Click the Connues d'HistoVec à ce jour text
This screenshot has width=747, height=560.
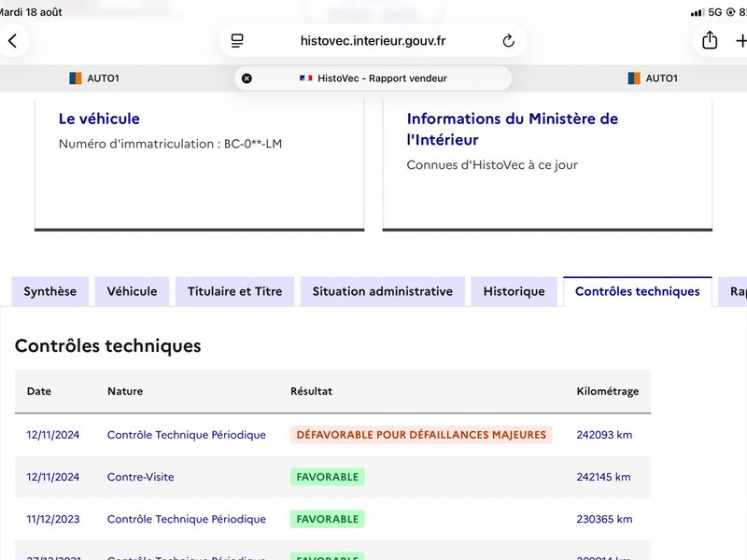coord(492,165)
